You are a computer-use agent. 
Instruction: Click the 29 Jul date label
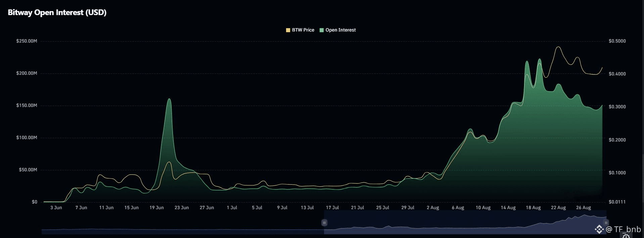coord(408,207)
